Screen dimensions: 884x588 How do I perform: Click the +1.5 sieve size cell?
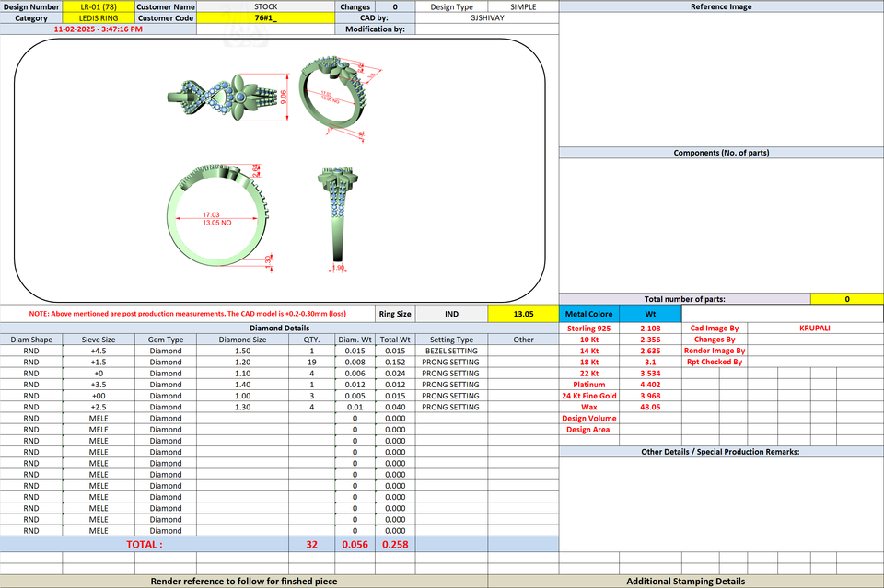[99, 363]
